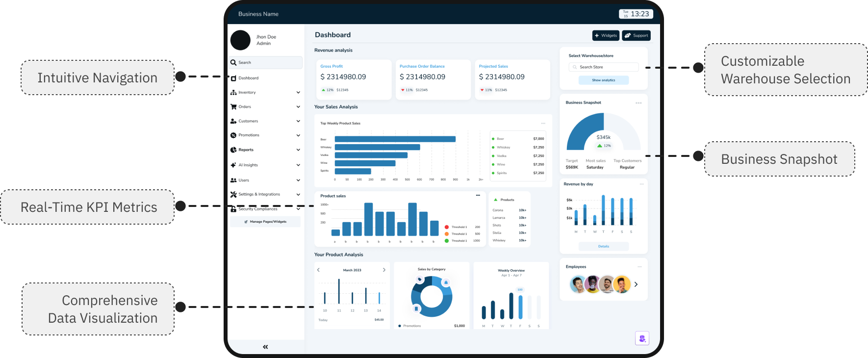
Task: Click the Reports pie chart icon
Action: [233, 150]
